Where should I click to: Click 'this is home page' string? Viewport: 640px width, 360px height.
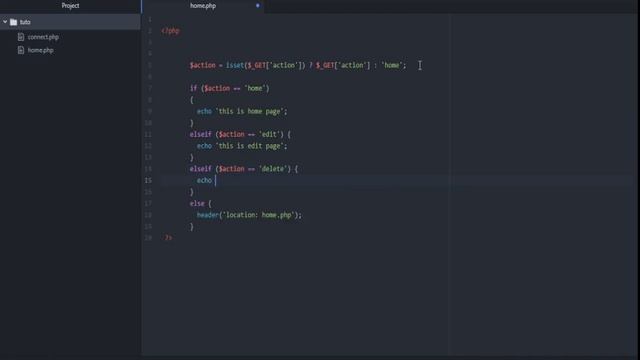(x=249, y=111)
